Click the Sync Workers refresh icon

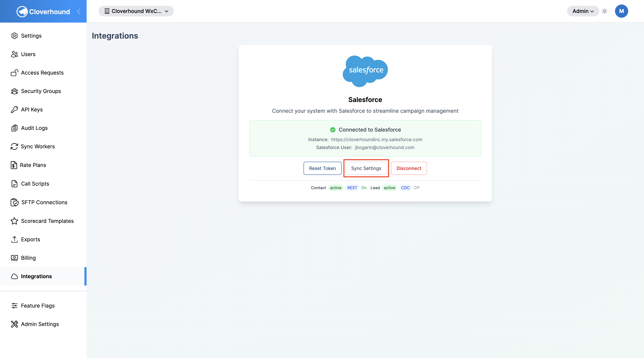14,146
